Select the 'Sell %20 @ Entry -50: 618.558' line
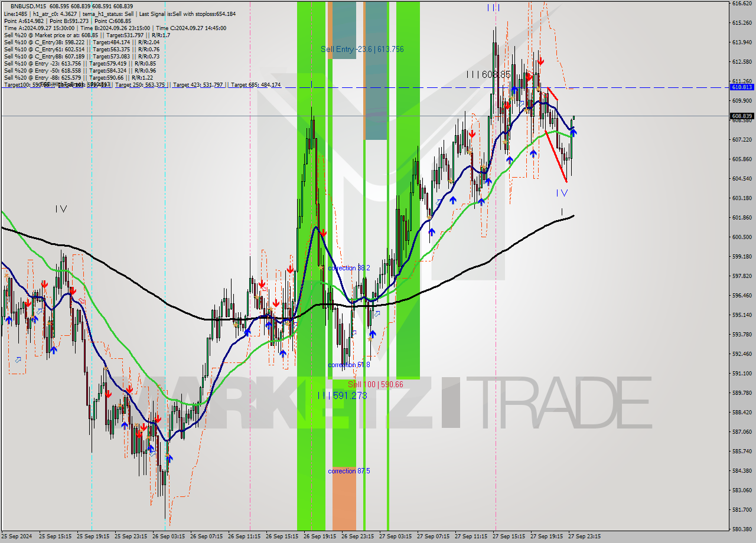The image size is (756, 543). click(80, 70)
